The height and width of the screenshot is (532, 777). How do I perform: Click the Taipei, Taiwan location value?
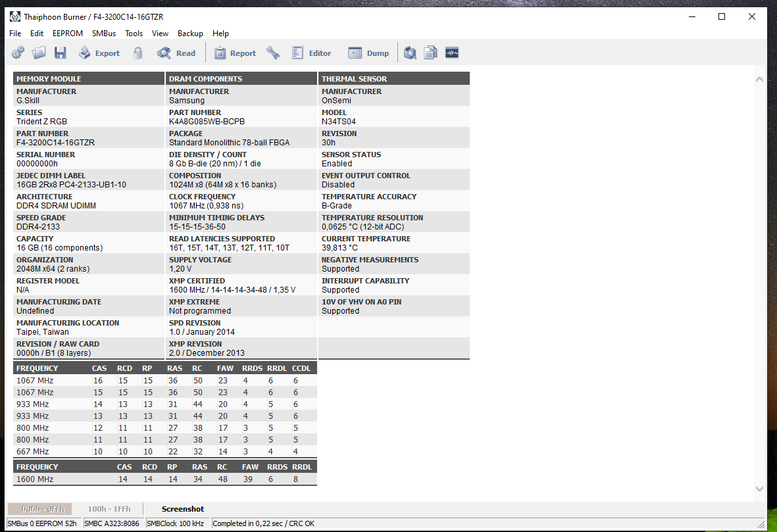click(x=43, y=332)
